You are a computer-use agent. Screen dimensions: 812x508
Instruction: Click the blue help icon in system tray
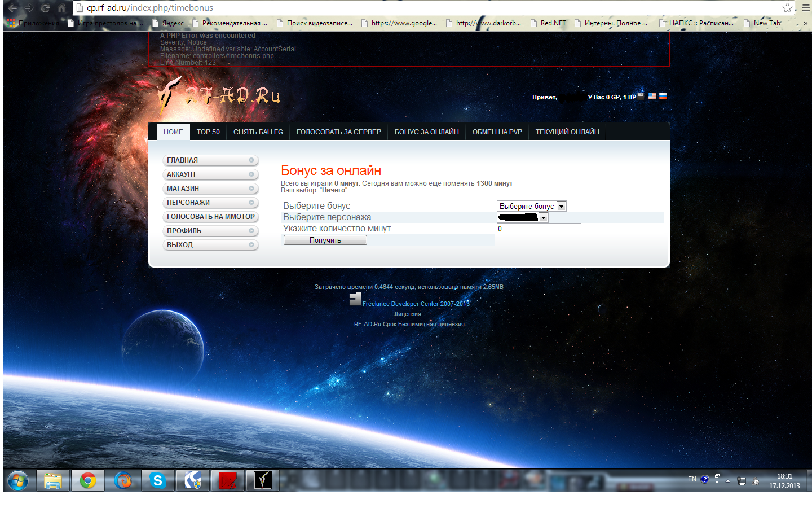pyautogui.click(x=705, y=480)
